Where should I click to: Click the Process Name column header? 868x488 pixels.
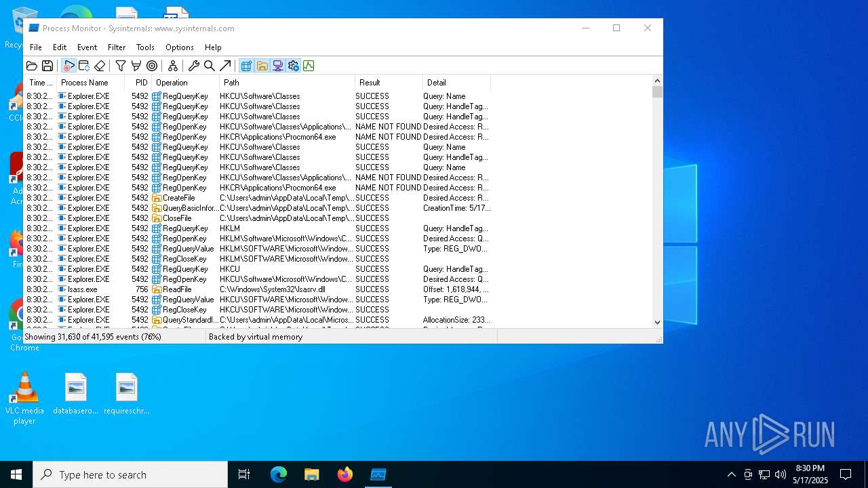(91, 83)
